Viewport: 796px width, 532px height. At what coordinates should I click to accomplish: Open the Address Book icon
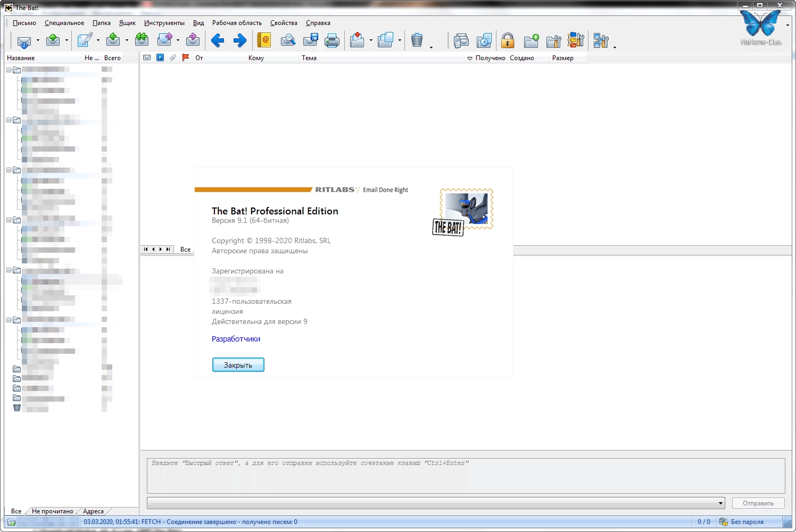[264, 40]
